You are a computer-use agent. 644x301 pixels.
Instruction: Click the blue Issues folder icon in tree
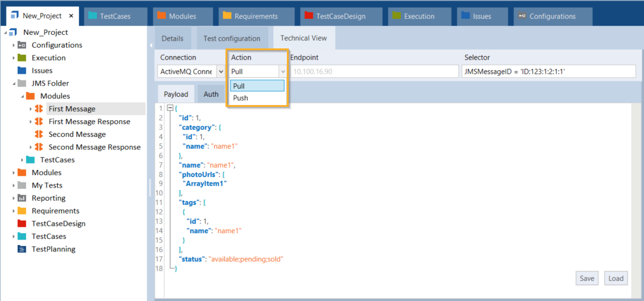pos(22,70)
